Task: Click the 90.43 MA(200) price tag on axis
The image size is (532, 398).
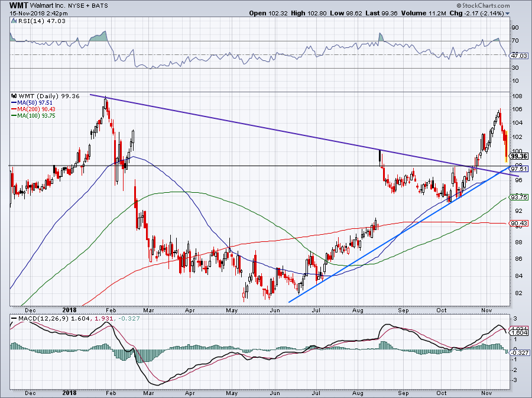Action: click(520, 223)
